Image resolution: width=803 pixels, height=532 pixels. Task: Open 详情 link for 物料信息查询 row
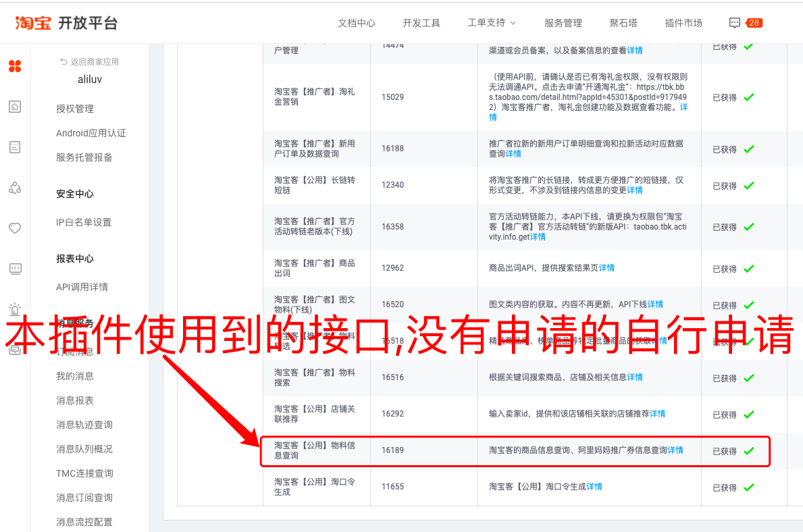(675, 450)
